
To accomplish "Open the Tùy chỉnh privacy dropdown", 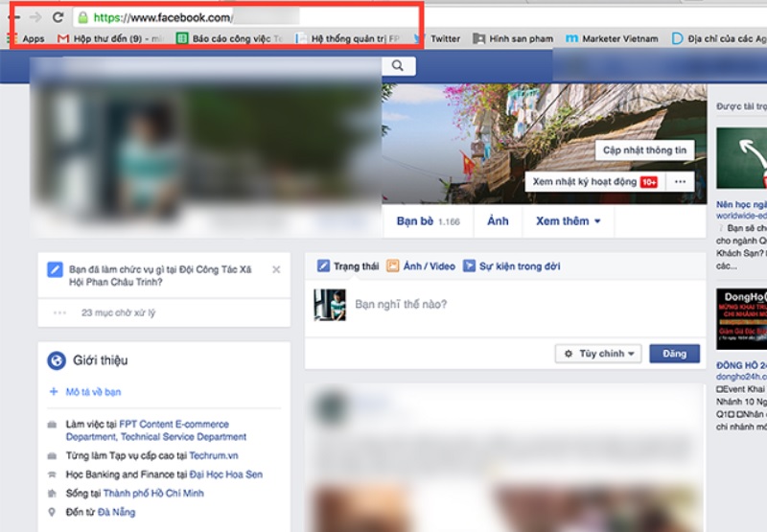I will click(598, 354).
